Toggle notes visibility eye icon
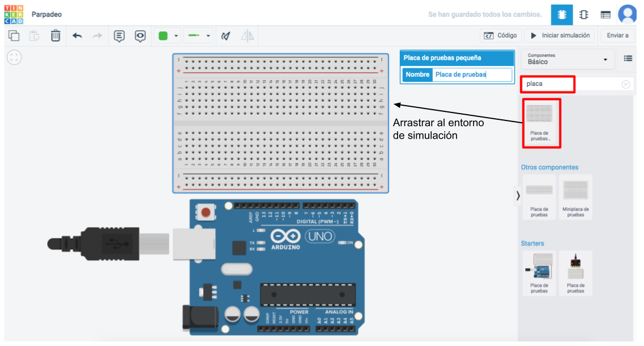This screenshot has width=644, height=346. pyautogui.click(x=140, y=36)
